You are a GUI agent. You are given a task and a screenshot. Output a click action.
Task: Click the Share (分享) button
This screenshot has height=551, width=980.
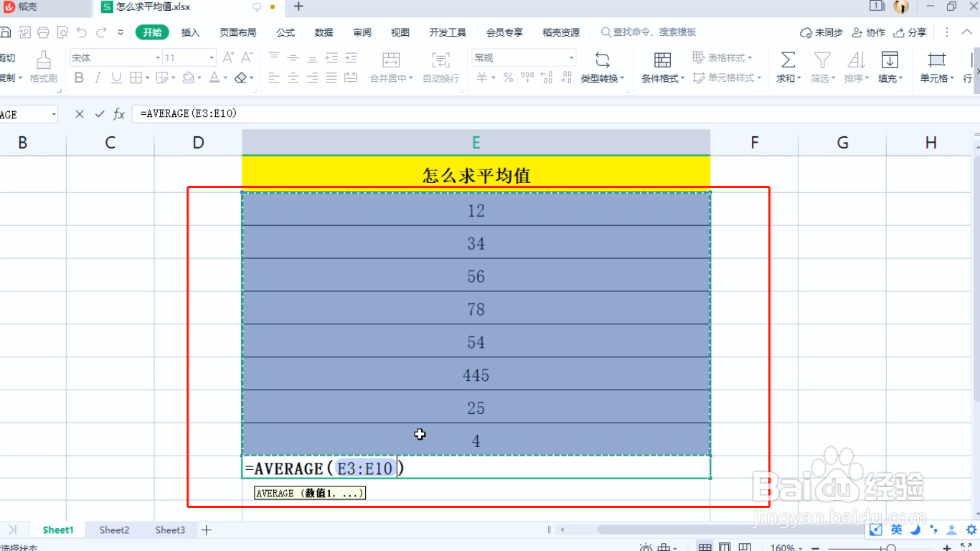pos(910,32)
